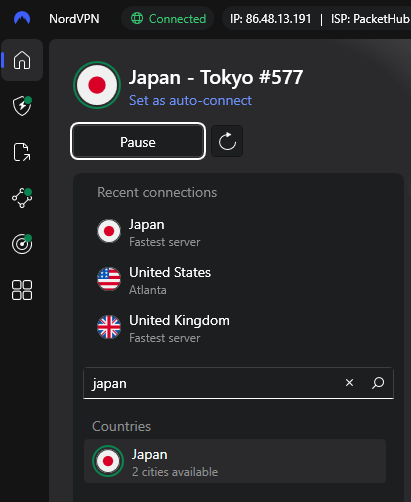Click the NordVPN logo icon
411x502 pixels.
point(22,18)
